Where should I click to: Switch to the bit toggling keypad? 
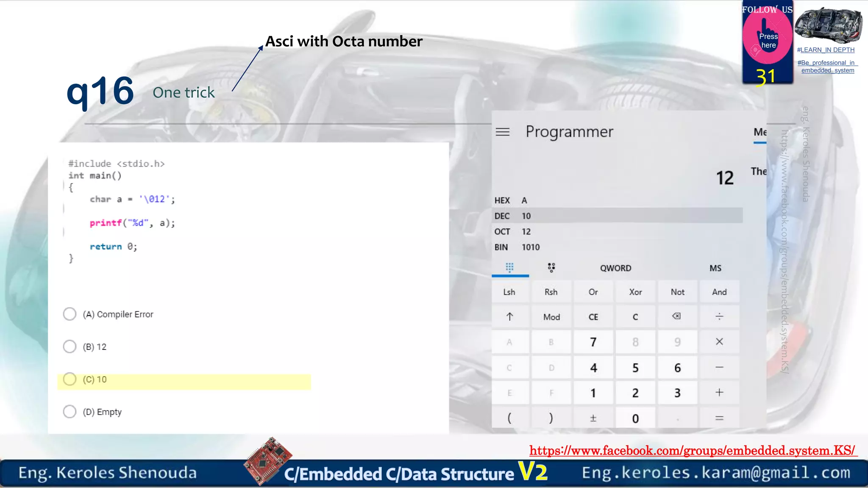tap(551, 268)
